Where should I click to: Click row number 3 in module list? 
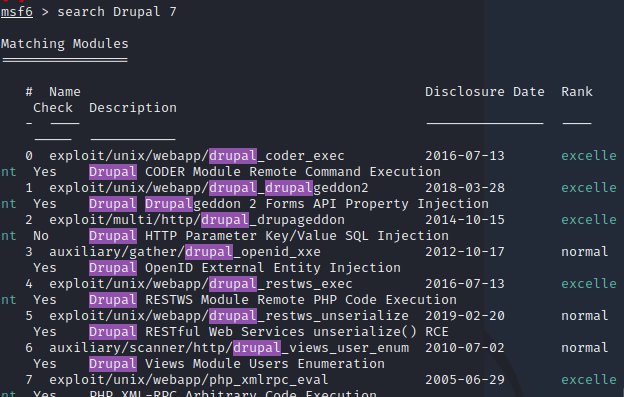click(29, 252)
